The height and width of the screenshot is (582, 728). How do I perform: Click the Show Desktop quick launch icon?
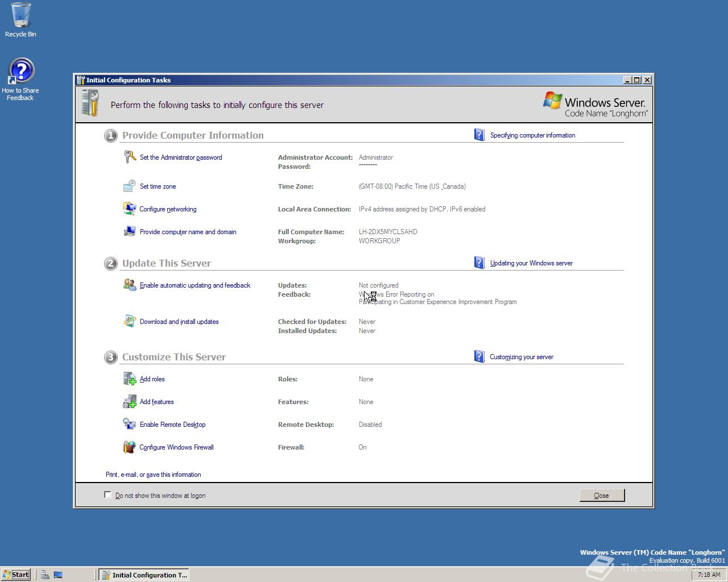point(58,575)
